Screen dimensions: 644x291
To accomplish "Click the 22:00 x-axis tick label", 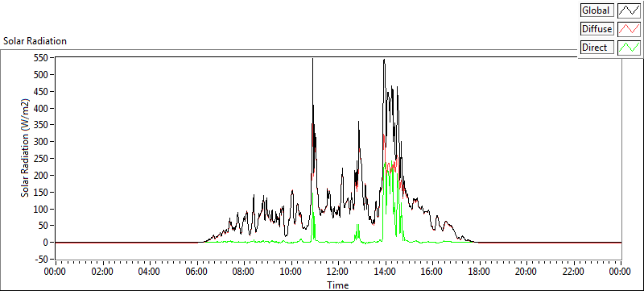I will 574,272.
